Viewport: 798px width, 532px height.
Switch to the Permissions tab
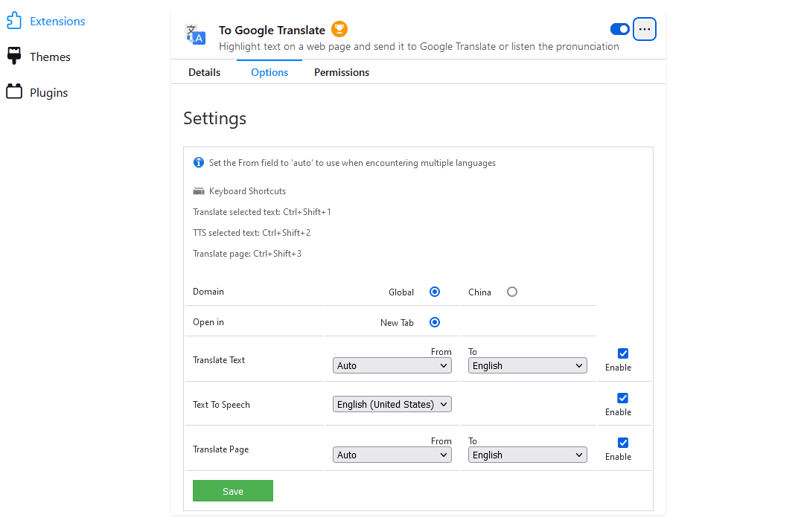342,72
